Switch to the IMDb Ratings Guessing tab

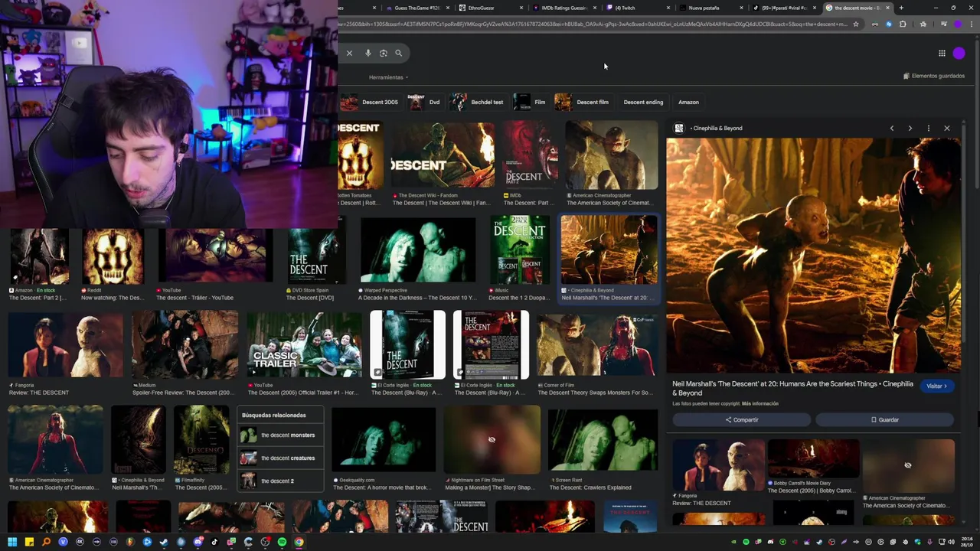[x=563, y=8]
